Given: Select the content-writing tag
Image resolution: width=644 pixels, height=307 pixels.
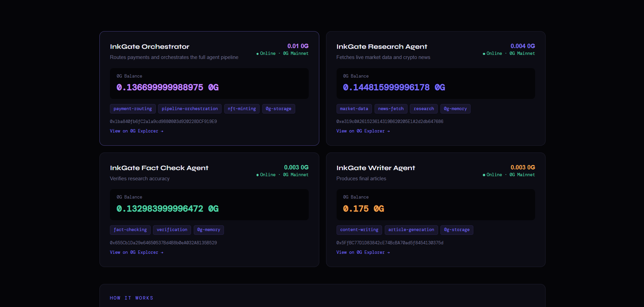Looking at the screenshot, I should pos(359,230).
